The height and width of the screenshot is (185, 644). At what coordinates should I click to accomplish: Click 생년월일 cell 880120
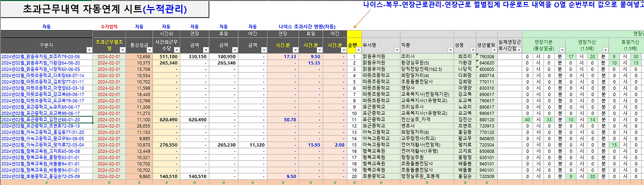[x=487, y=119]
